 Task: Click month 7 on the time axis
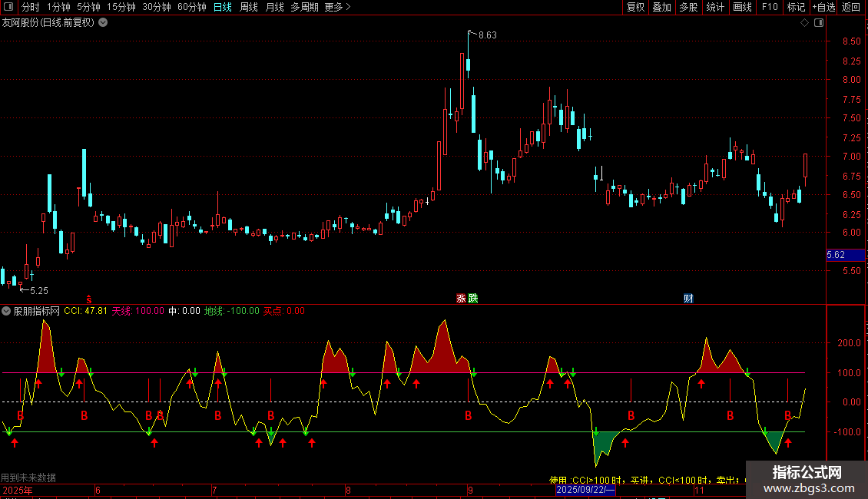[214, 490]
